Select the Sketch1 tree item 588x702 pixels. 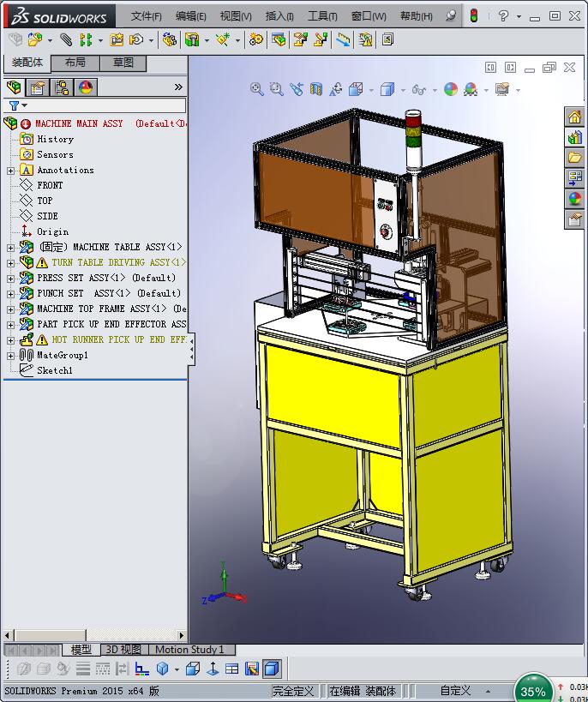[55, 370]
